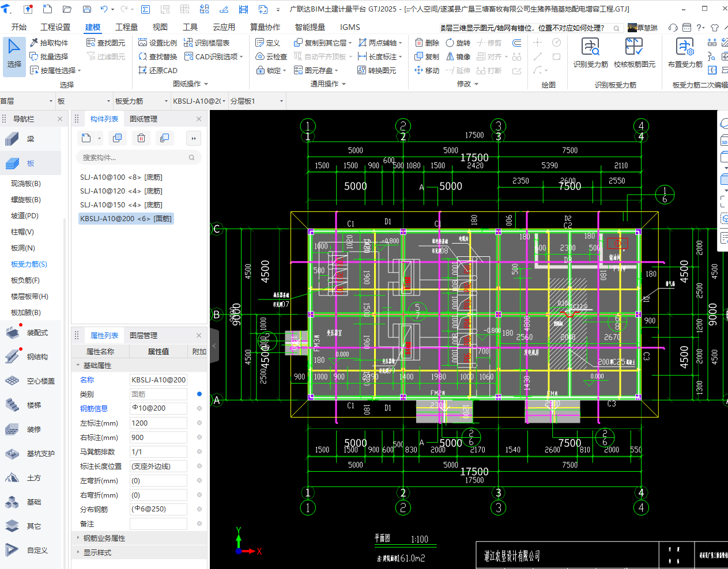Select the 选择 arrow tool
The height and width of the screenshot is (569, 728).
pyautogui.click(x=14, y=56)
